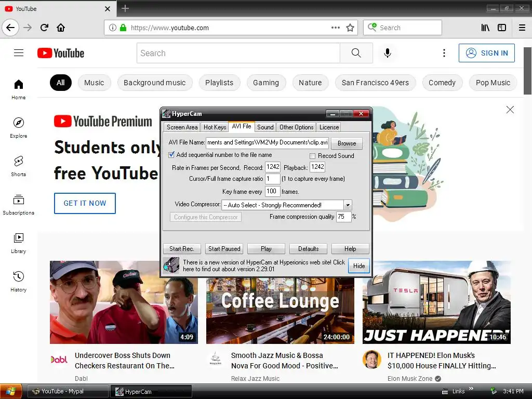The width and height of the screenshot is (532, 399).
Task: Open the browser hamburger menu
Action: tap(522, 28)
